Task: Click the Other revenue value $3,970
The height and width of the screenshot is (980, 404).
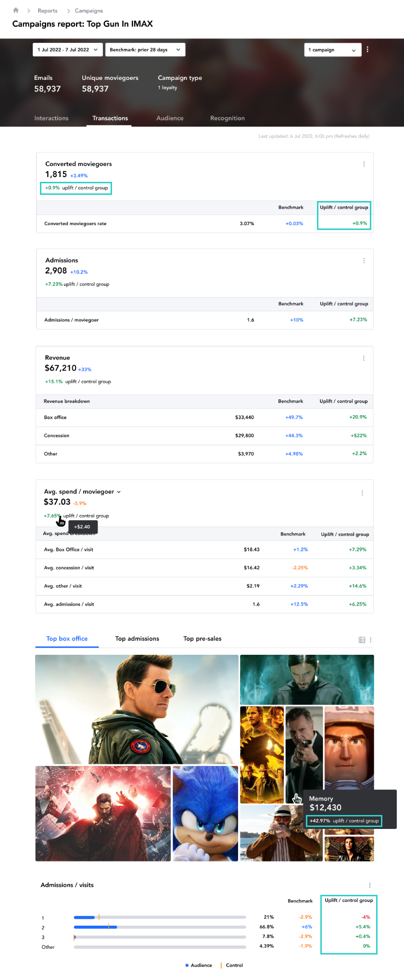Action: [x=246, y=454]
